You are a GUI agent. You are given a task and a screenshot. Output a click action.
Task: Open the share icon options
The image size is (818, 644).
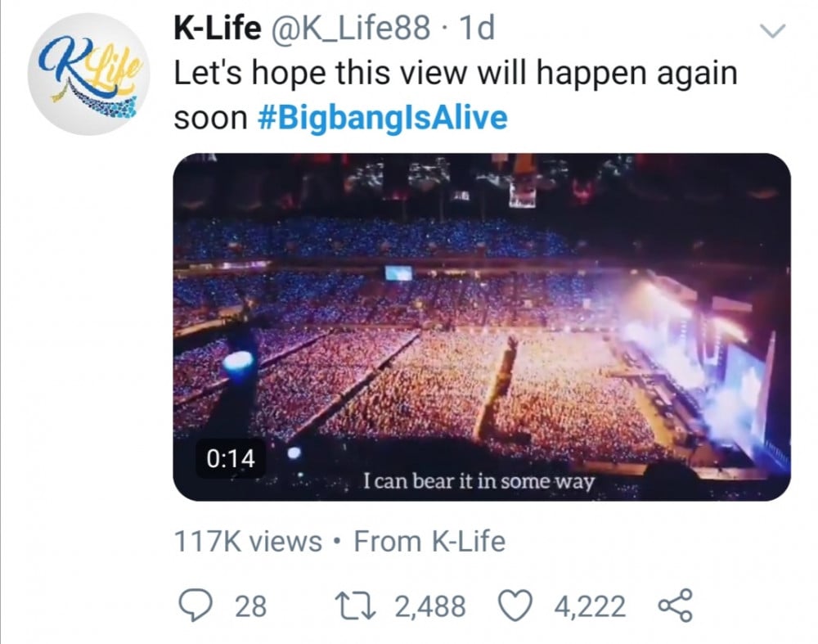676,606
